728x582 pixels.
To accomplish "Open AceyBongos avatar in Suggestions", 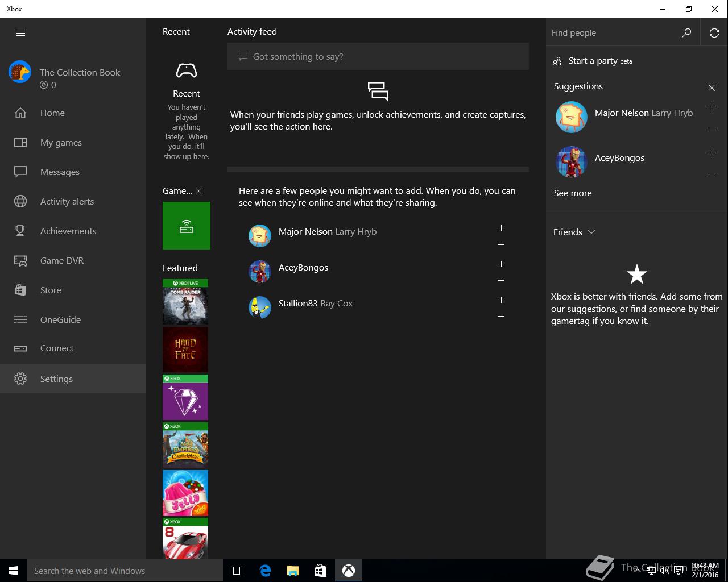I will [572, 162].
